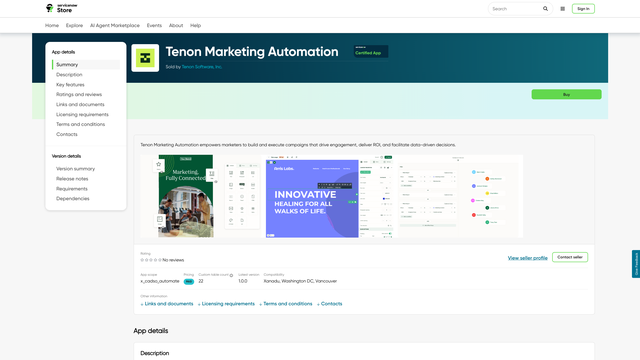Viewport: 640px width, 360px height.
Task: Select Description in the sidebar
Action: [x=69, y=75]
